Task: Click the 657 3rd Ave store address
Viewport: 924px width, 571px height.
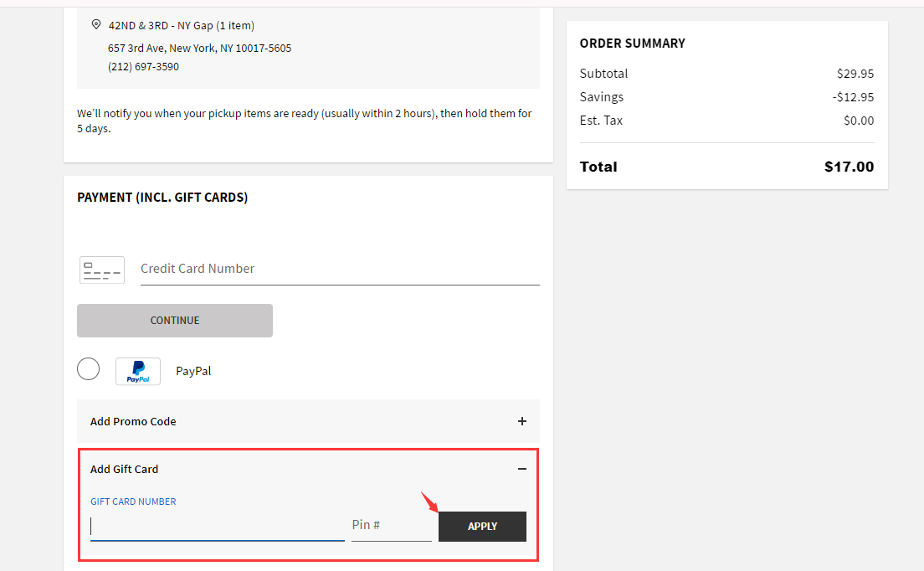Action: click(199, 49)
